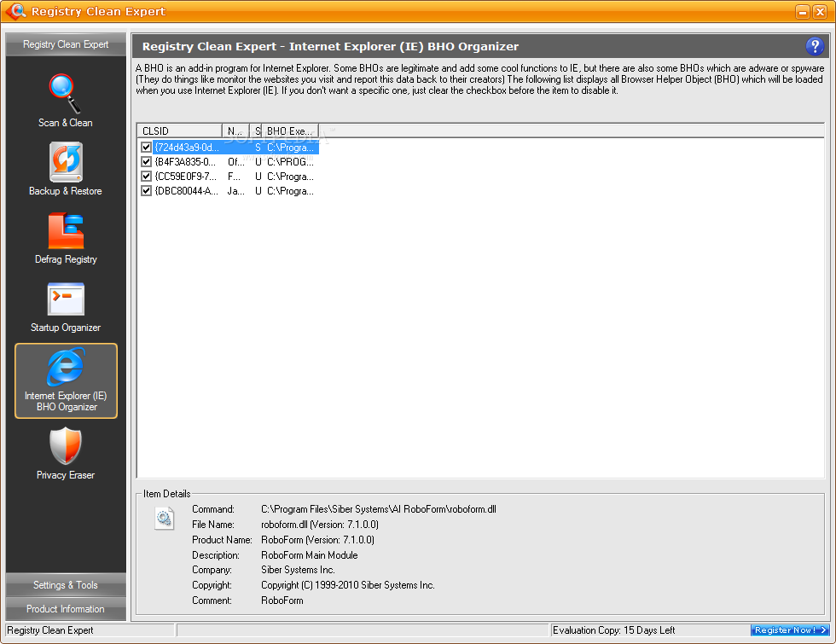Uncheck the {CC59E0F9-7... BHO checkbox
The image size is (836, 644).
point(146,176)
